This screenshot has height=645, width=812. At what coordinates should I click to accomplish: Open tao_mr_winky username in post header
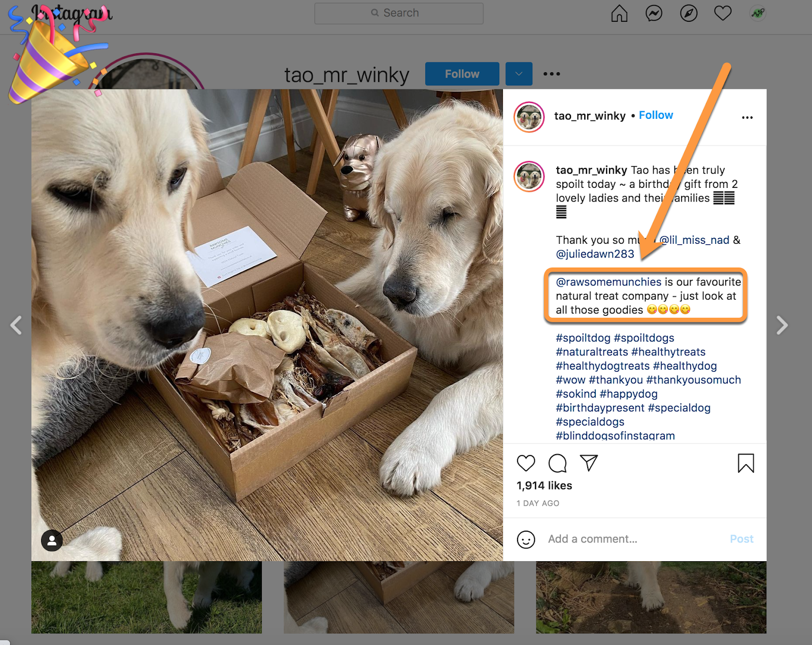pos(590,116)
